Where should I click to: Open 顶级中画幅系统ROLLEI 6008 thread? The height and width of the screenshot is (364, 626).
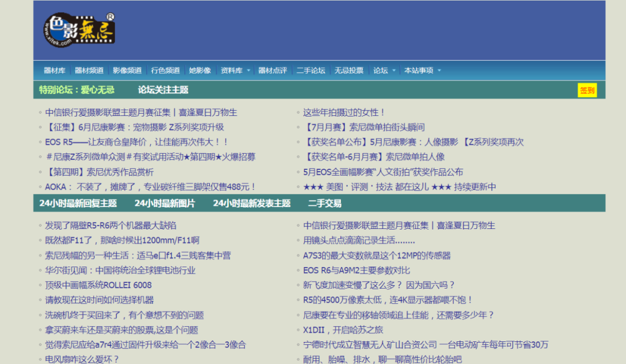pyautogui.click(x=98, y=285)
